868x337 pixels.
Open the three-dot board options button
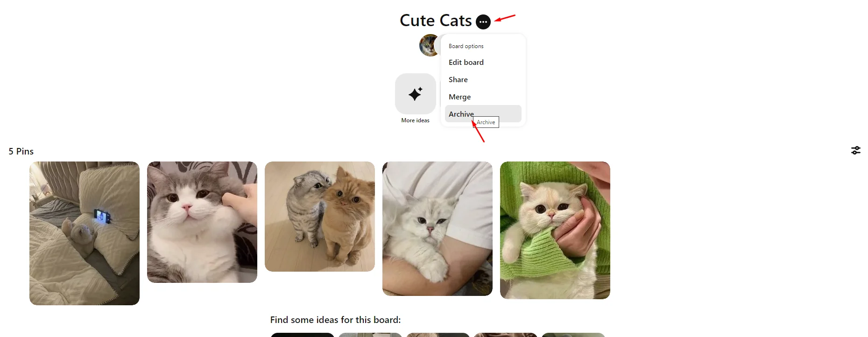(483, 22)
